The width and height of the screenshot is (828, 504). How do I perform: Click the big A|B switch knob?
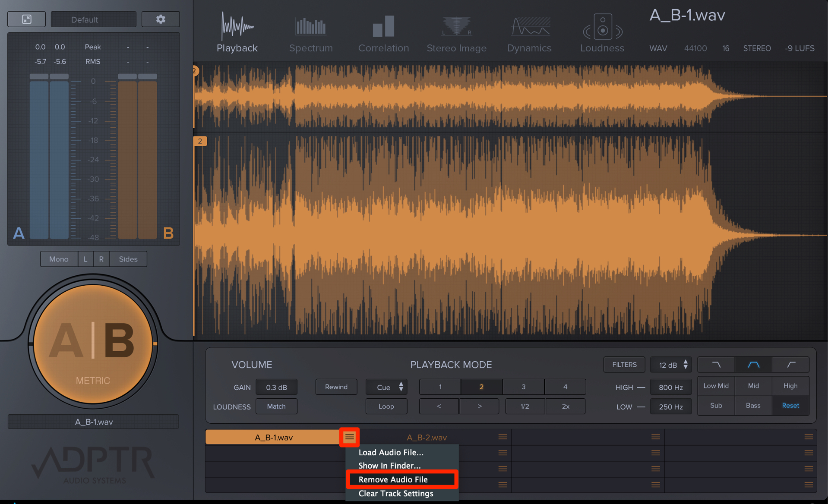click(93, 343)
